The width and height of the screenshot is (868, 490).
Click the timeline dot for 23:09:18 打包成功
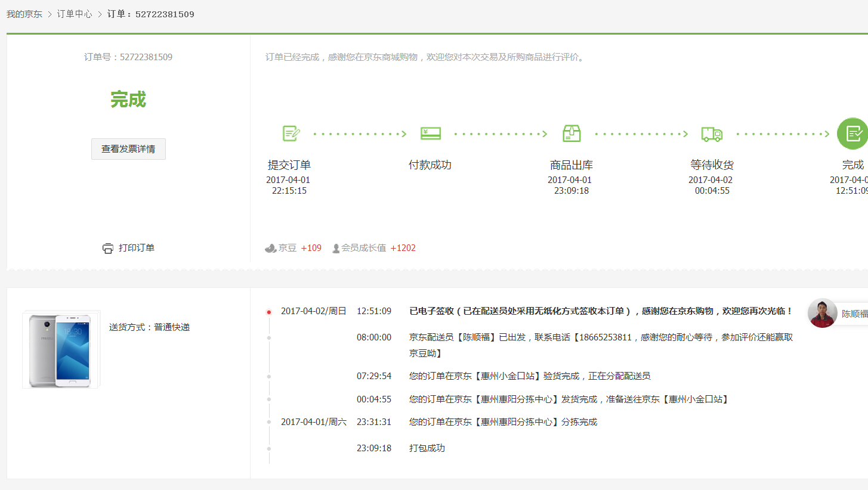(269, 448)
